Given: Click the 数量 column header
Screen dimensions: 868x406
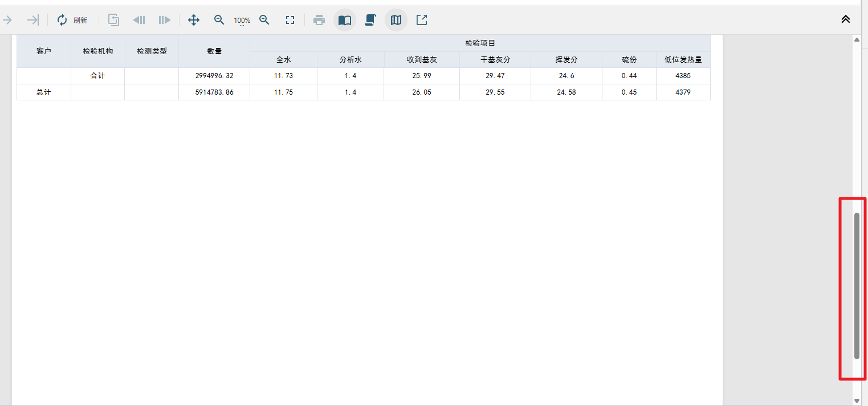Looking at the screenshot, I should pyautogui.click(x=214, y=51).
